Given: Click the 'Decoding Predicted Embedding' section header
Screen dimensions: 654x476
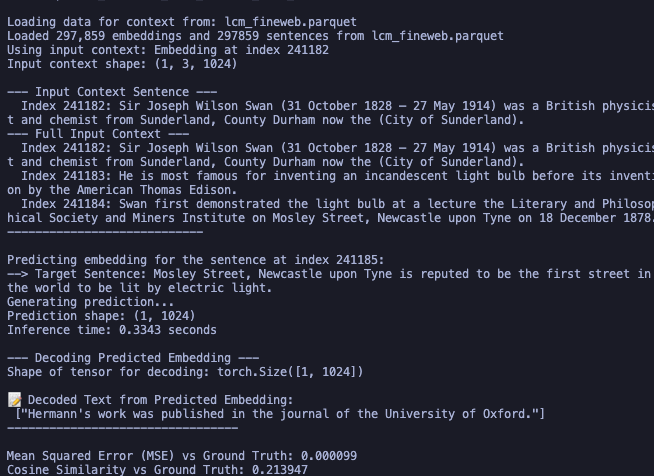Looking at the screenshot, I should [133, 358].
